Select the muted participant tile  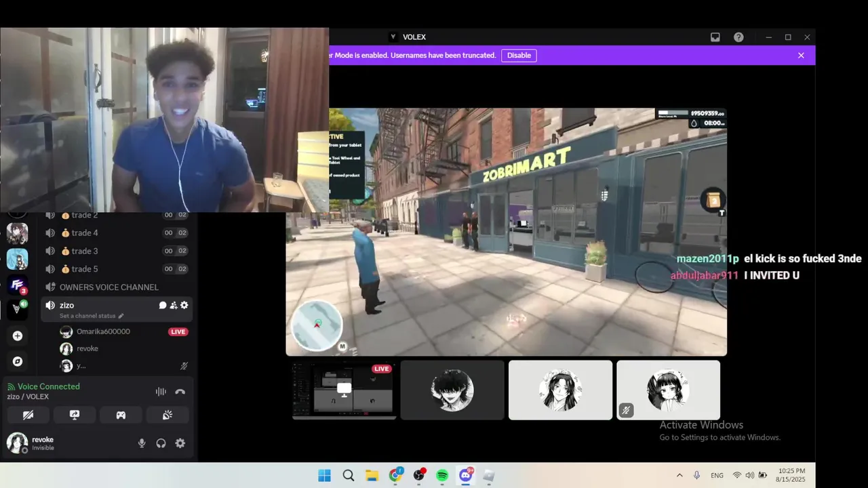pyautogui.click(x=668, y=390)
